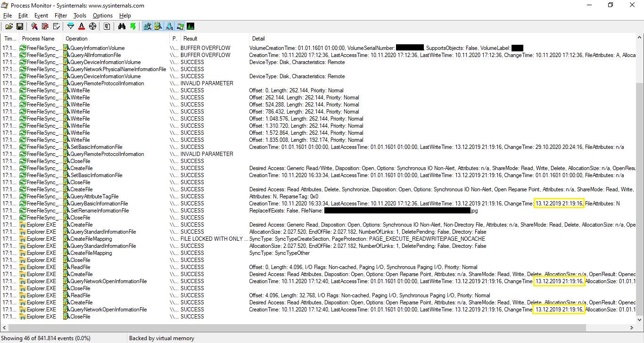Open the Event menu
Screen dimensions: 644x343
41,16
